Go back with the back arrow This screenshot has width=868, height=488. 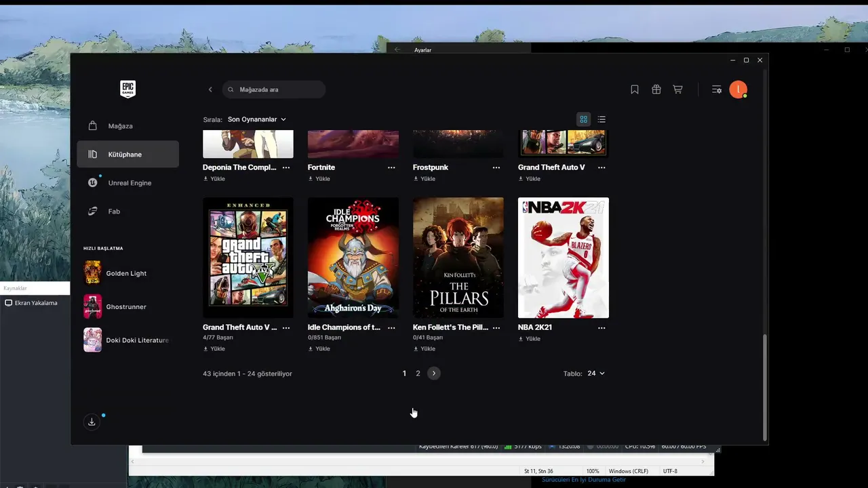point(210,89)
